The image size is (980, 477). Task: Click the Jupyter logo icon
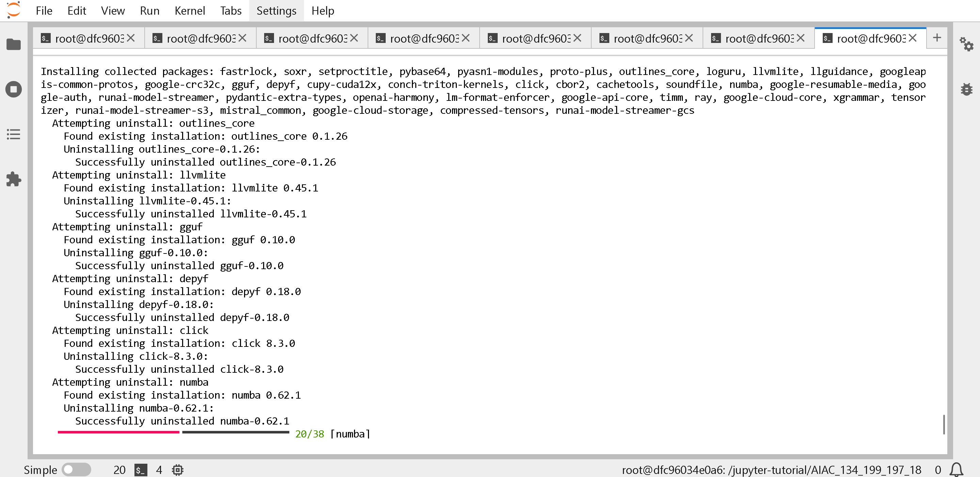(14, 10)
